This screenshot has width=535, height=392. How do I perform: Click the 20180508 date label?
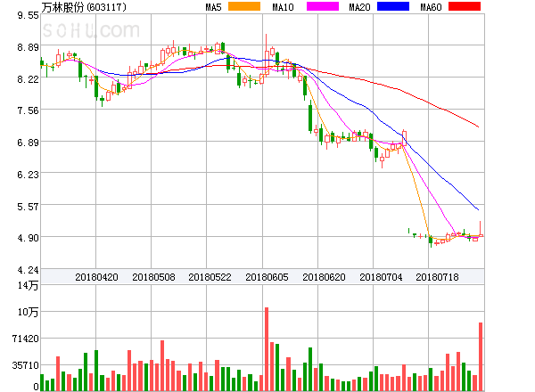153,277
